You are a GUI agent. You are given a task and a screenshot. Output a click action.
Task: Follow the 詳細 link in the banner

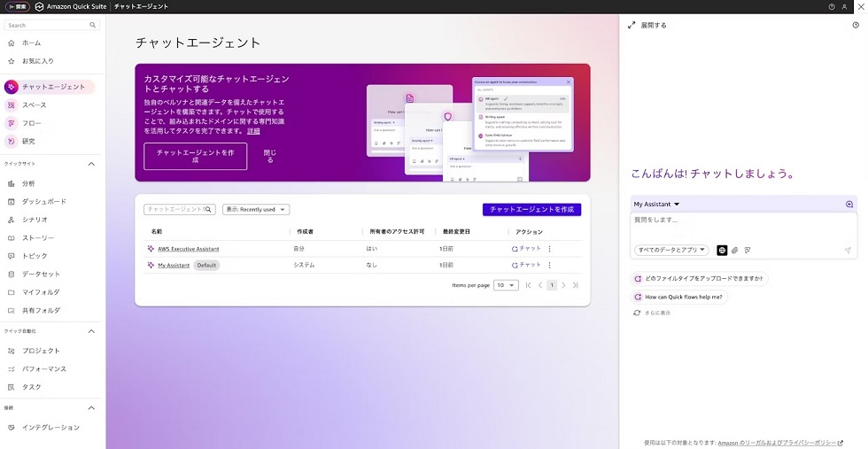(x=253, y=131)
